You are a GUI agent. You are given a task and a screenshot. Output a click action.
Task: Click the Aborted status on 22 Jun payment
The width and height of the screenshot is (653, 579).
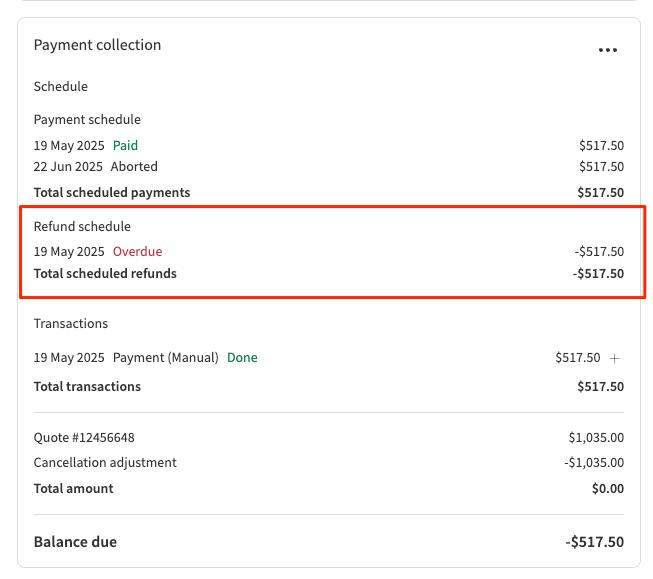click(x=134, y=167)
